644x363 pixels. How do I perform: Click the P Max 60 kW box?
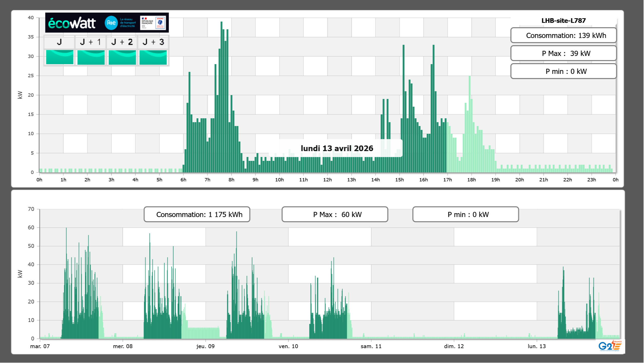tap(334, 214)
